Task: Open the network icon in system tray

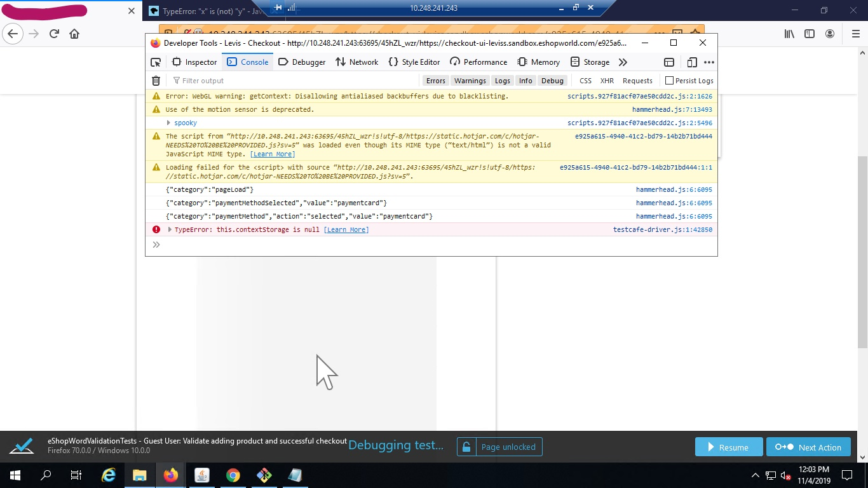Action: coord(771,475)
